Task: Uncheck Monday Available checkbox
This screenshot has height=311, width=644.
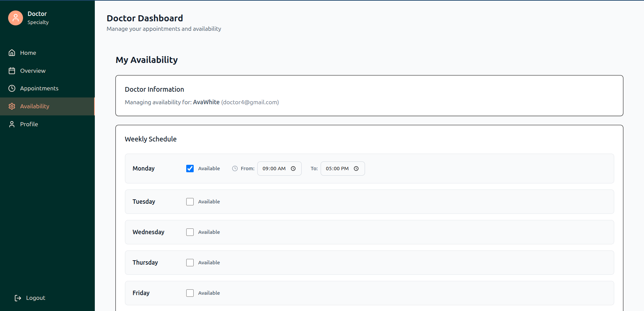Action: click(x=190, y=169)
